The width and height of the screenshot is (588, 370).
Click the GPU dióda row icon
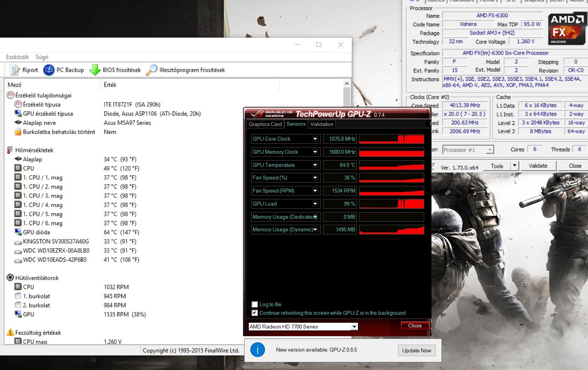point(18,232)
